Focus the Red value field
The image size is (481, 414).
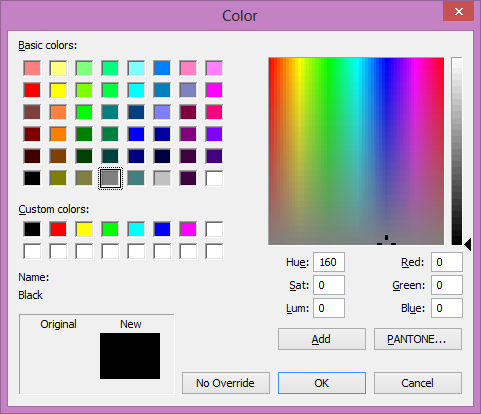point(447,262)
